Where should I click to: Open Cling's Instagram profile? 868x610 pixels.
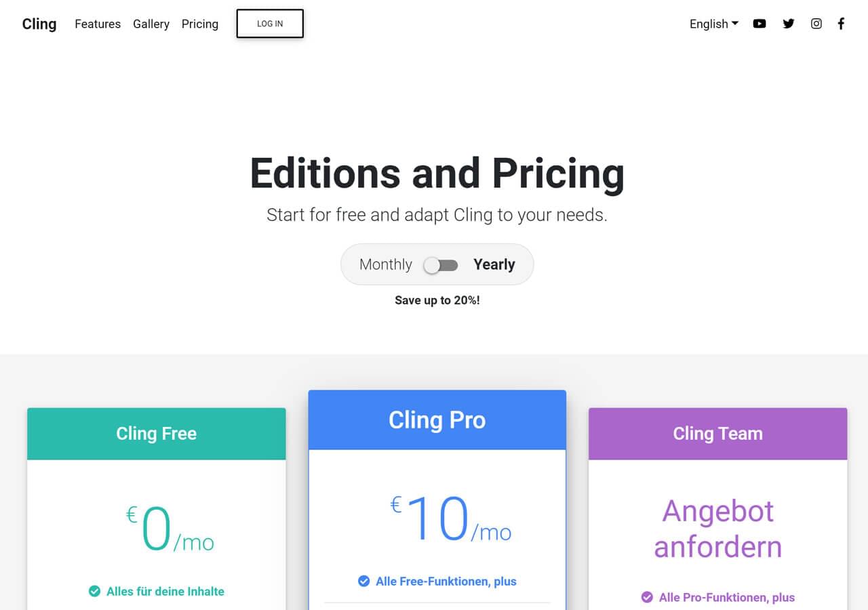[x=816, y=23]
